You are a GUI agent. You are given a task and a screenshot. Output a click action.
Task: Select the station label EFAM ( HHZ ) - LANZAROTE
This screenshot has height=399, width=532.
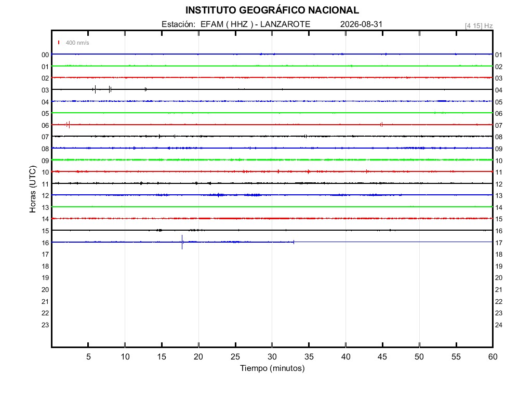(x=255, y=24)
